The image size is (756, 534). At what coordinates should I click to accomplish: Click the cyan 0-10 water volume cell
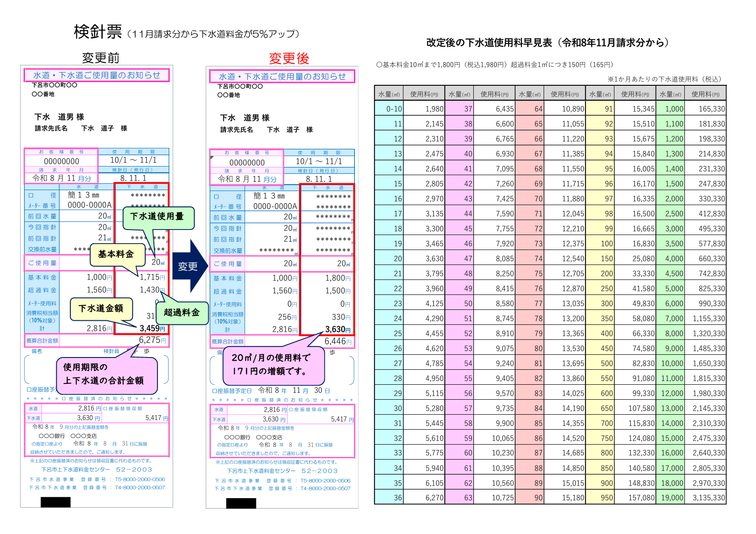[389, 109]
